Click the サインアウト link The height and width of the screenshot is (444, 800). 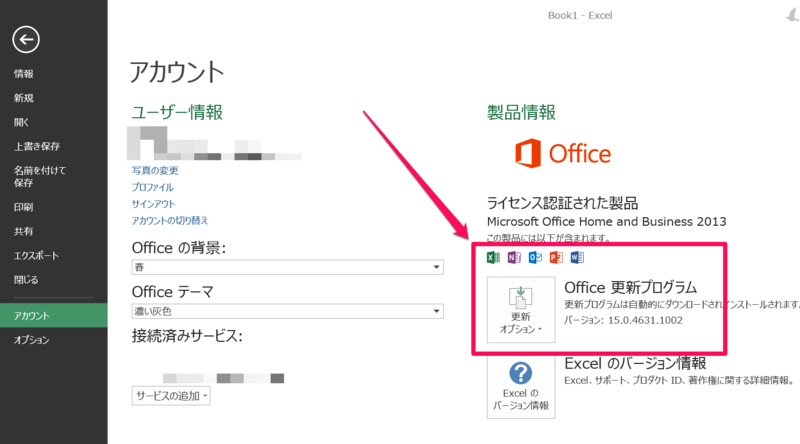pyautogui.click(x=154, y=204)
